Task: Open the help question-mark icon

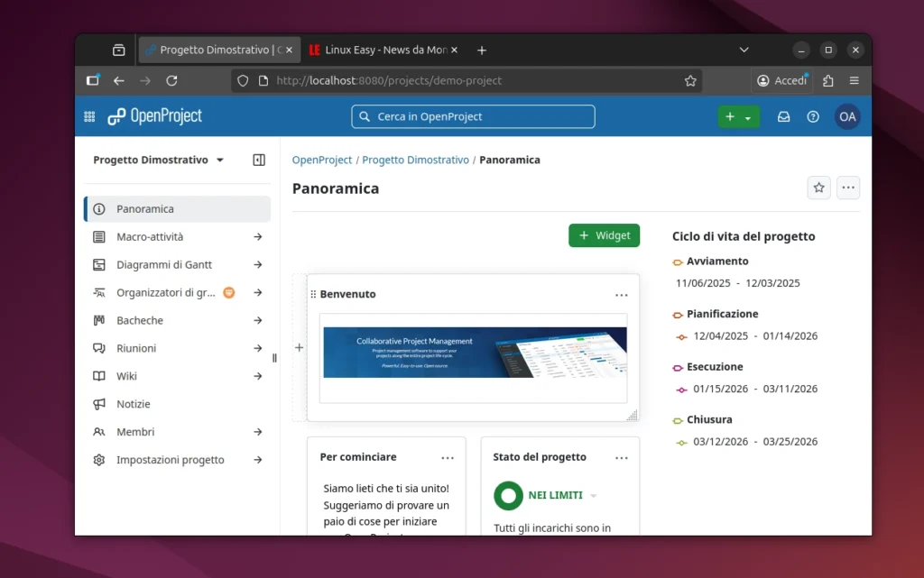Action: (x=813, y=116)
